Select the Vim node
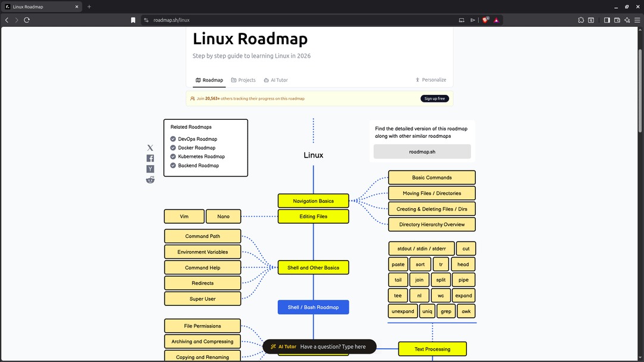Image resolution: width=644 pixels, height=362 pixels. click(x=184, y=216)
